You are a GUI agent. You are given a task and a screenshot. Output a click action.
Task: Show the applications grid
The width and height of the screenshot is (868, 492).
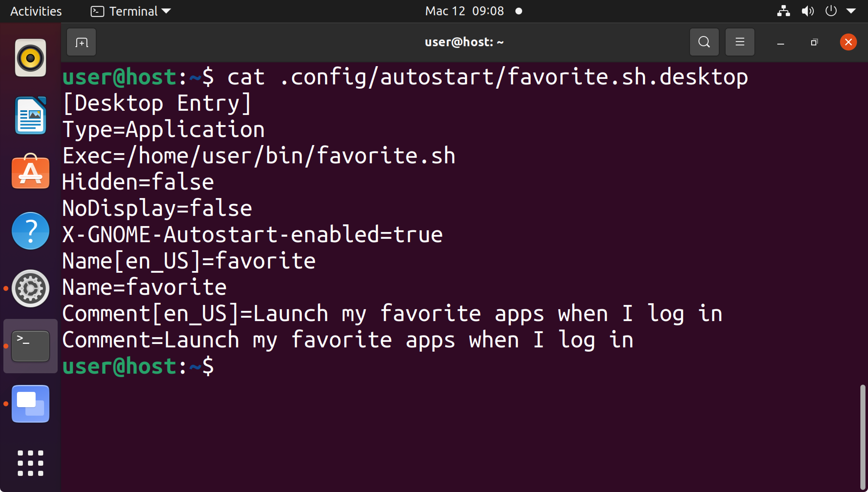click(30, 463)
